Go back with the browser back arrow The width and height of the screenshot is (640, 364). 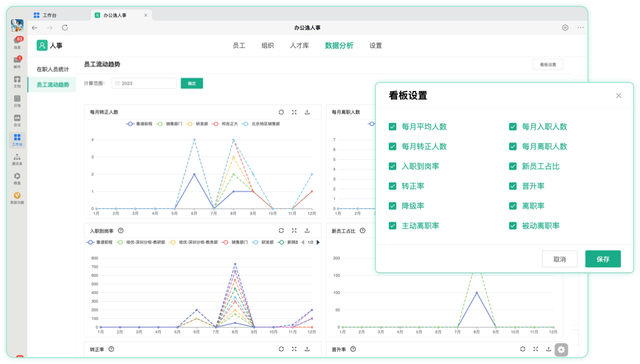click(x=34, y=28)
